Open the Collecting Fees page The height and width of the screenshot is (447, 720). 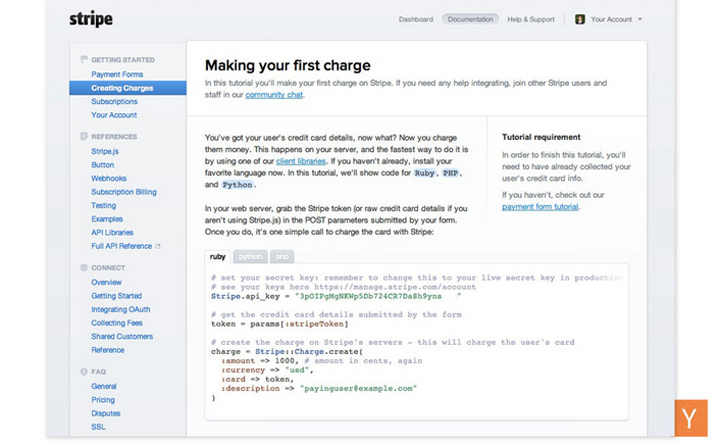point(117,323)
